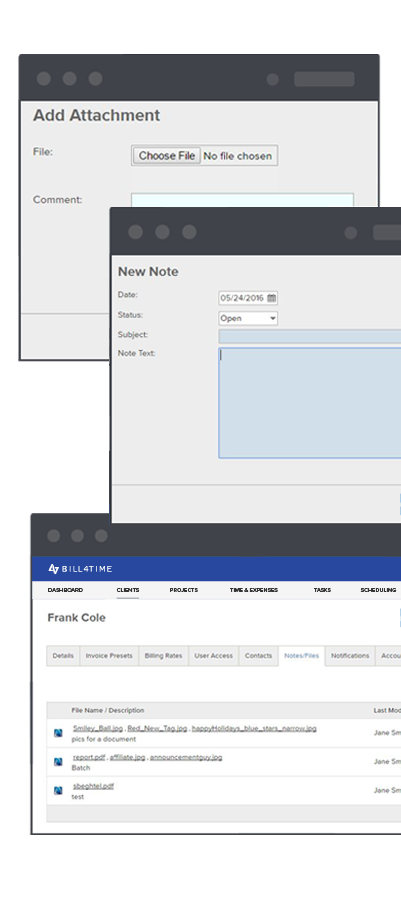Click file icon beside Smiley_Ball.jpg row
The width and height of the screenshot is (401, 900).
(x=58, y=733)
